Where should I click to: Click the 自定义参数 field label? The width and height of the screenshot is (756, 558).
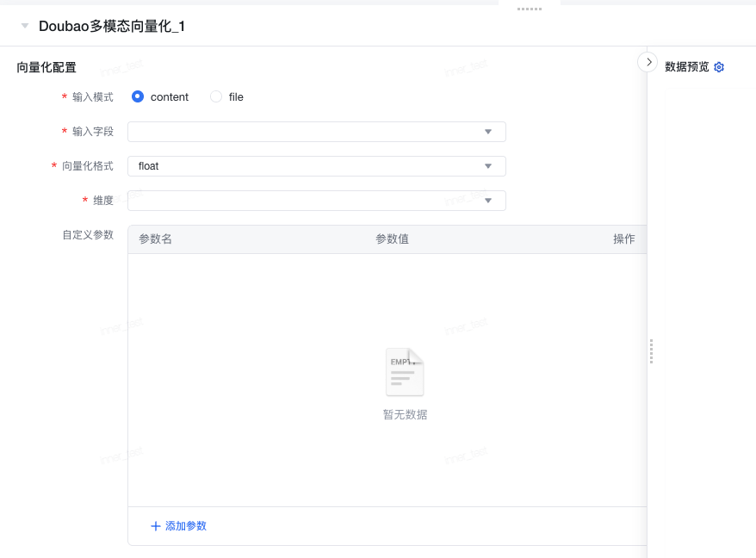88,234
